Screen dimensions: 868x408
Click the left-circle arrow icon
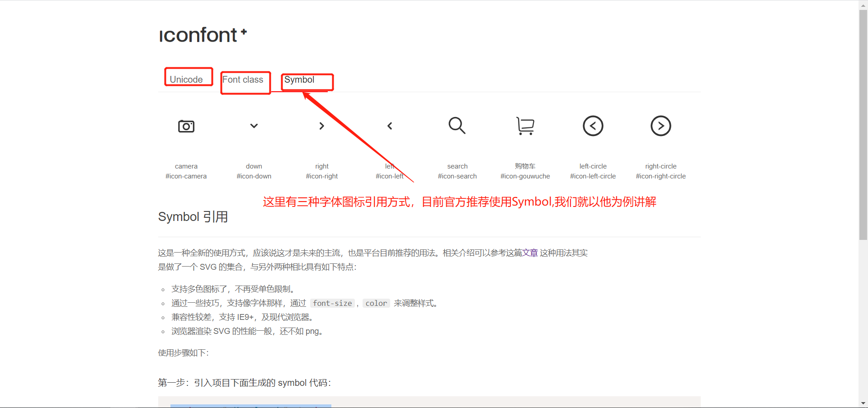(593, 126)
